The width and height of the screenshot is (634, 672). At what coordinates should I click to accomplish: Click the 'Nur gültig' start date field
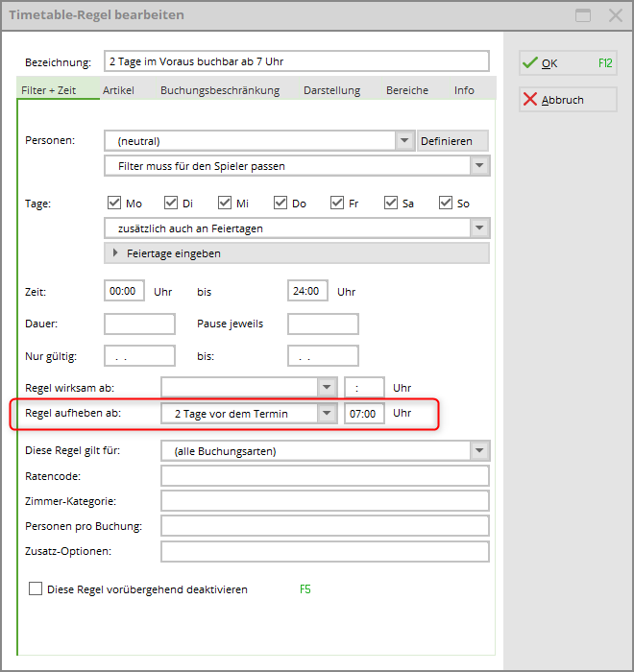(139, 356)
